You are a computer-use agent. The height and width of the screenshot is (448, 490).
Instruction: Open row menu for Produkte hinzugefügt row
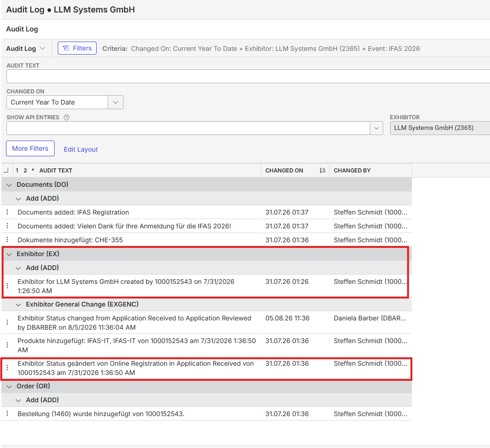[7, 345]
